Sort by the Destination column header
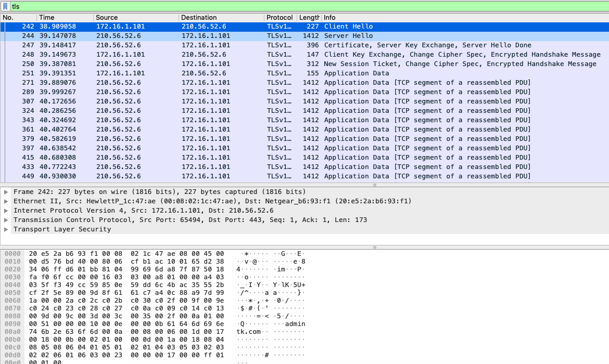Viewport: 609px width, 364px height. tap(221, 18)
